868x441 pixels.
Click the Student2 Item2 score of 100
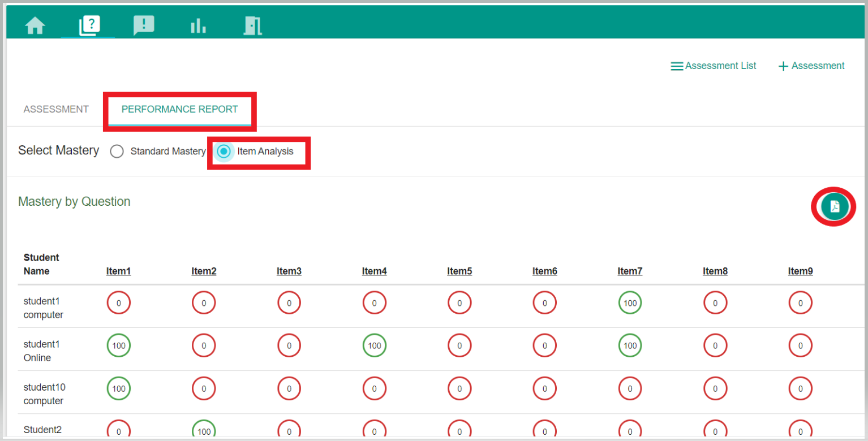point(204,430)
